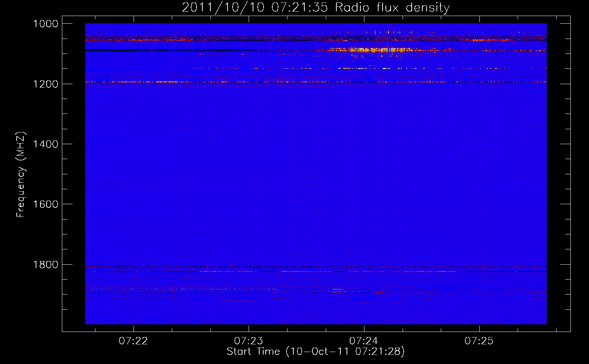Viewport: 589px width, 364px height.
Task: Click the noisy red band near 1050 MHz
Action: click(316, 38)
